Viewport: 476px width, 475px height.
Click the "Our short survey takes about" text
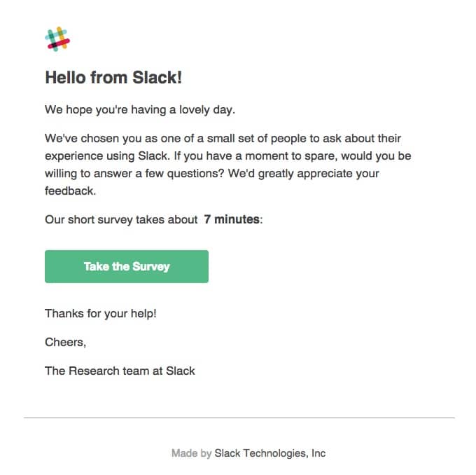121,219
